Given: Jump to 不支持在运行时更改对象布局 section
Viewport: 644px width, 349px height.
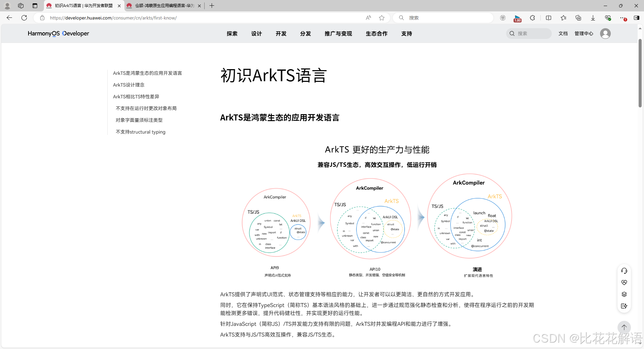Looking at the screenshot, I should (146, 108).
